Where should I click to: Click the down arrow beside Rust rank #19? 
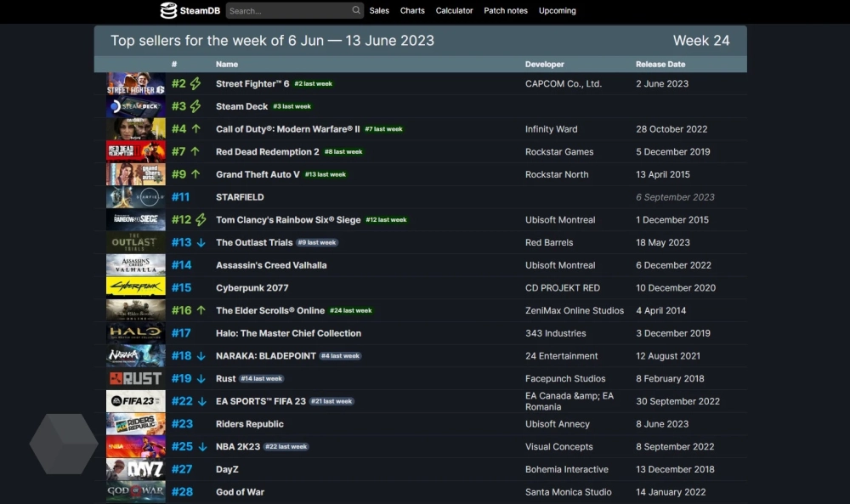[201, 378]
